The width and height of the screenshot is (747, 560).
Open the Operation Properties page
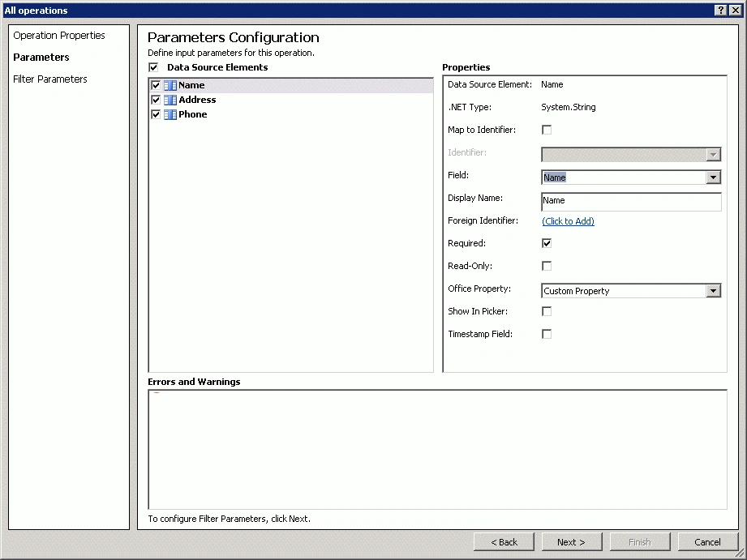59,35
